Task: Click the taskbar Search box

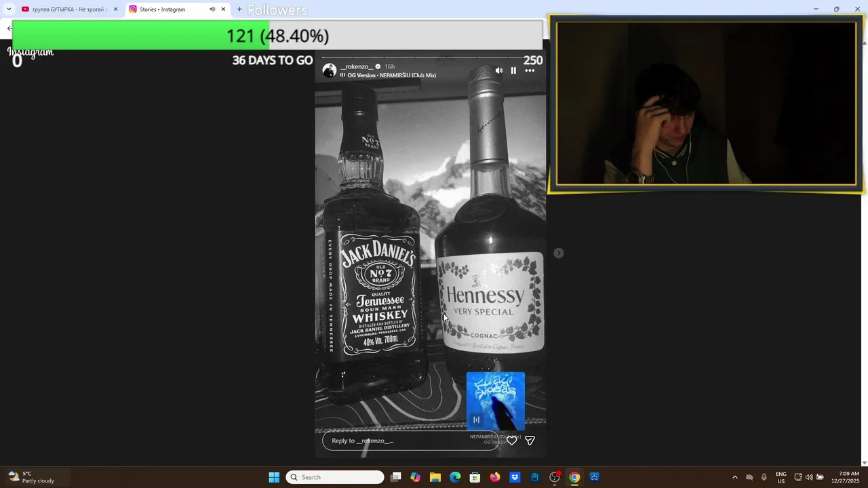Action: (335, 477)
